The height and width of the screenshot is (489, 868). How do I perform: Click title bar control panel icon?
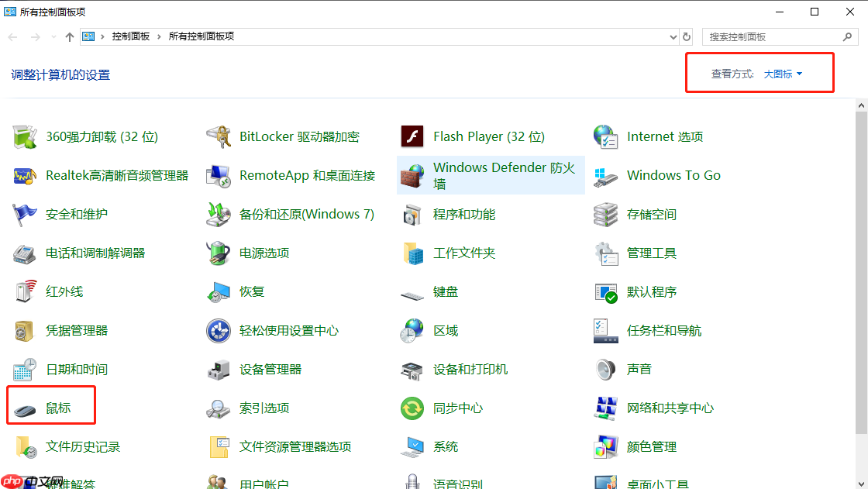(x=10, y=12)
